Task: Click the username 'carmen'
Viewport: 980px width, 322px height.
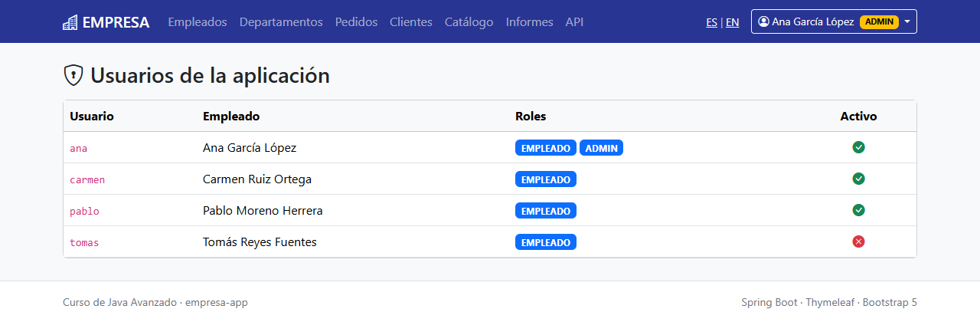Action: point(87,180)
